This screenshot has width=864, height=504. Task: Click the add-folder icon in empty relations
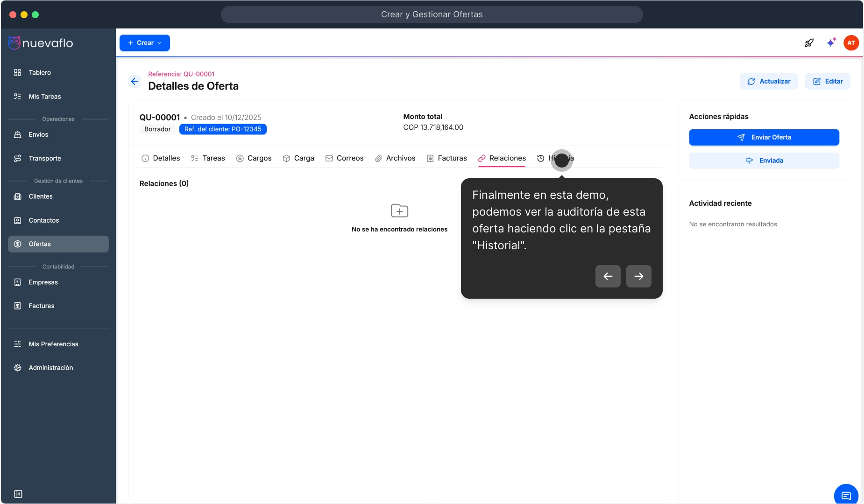[x=399, y=211]
